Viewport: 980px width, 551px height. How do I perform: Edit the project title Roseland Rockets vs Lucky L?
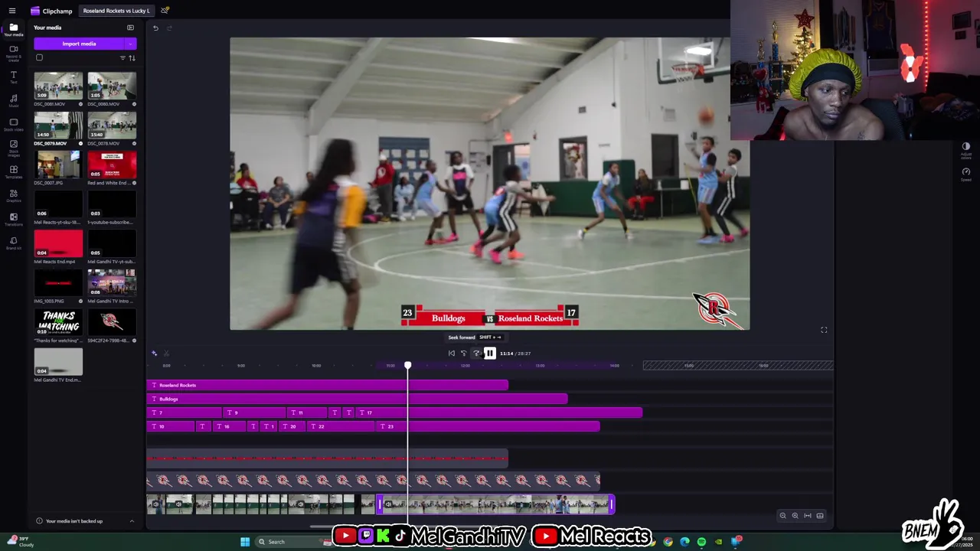pos(116,11)
